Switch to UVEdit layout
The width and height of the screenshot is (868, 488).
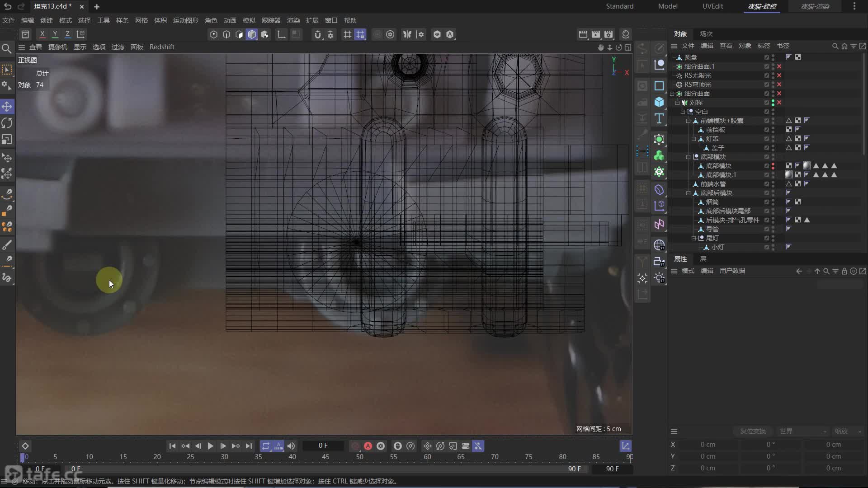pyautogui.click(x=712, y=6)
